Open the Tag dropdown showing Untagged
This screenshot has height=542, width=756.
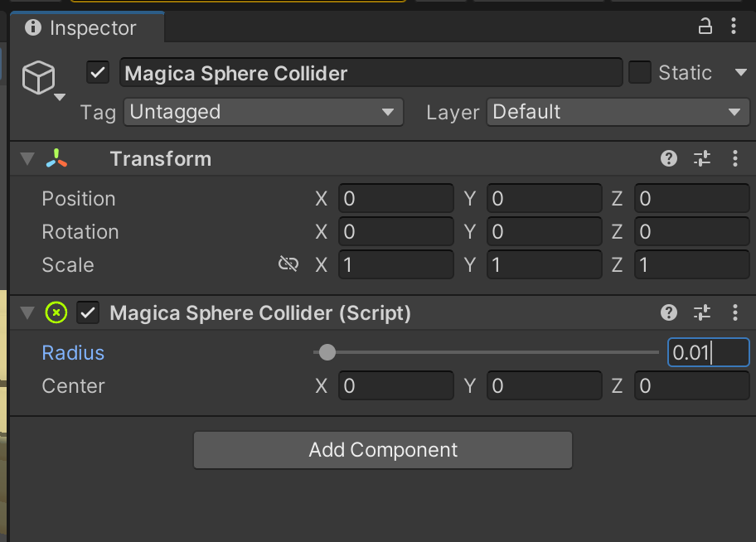[x=264, y=112]
